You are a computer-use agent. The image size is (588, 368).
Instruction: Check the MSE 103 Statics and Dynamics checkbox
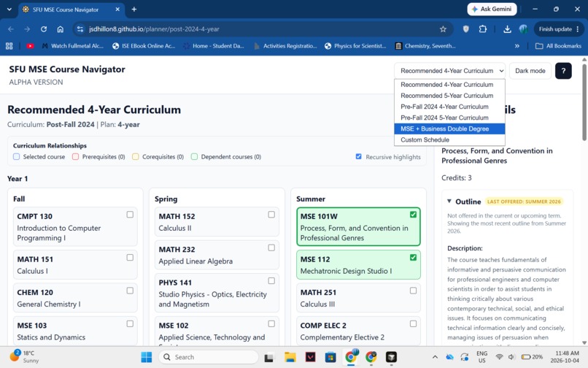tap(130, 323)
